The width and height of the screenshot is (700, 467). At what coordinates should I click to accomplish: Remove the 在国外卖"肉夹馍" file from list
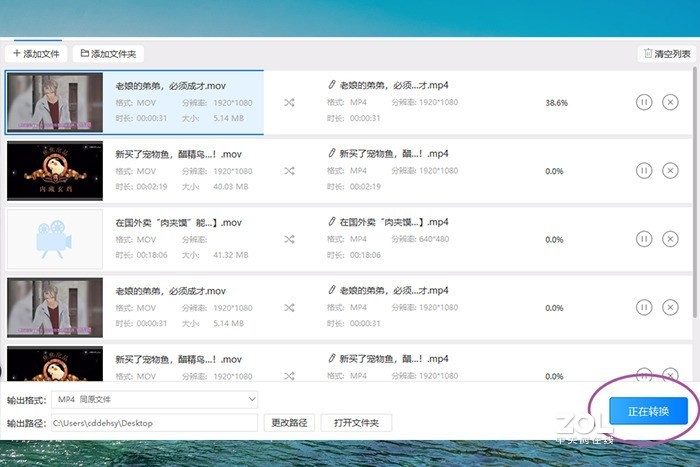point(670,239)
